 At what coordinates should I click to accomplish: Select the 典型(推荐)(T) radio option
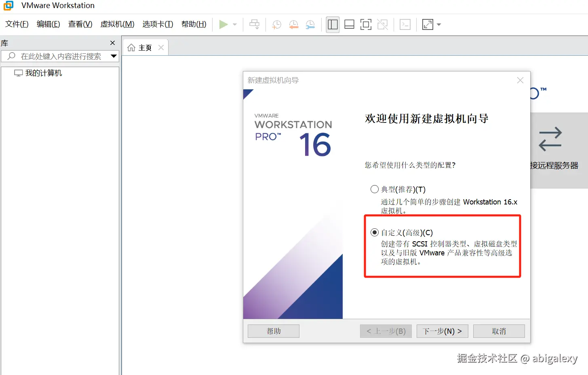tap(374, 189)
